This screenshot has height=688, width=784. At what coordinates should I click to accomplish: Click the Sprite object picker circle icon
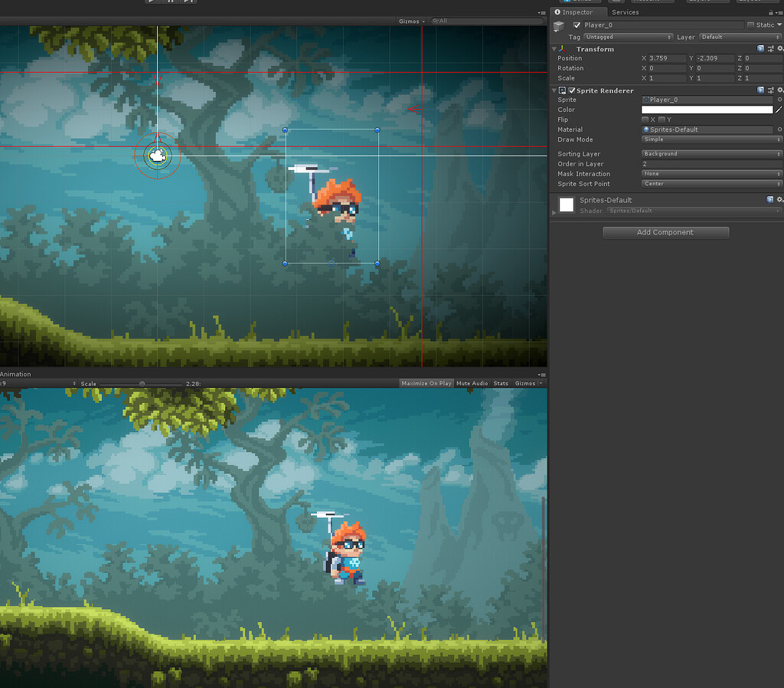[x=780, y=99]
